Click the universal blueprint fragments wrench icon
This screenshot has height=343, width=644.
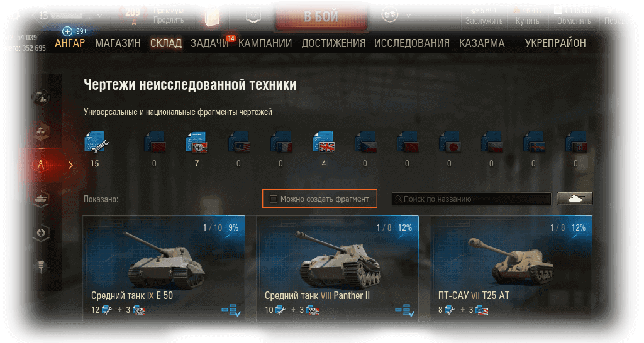tap(96, 142)
